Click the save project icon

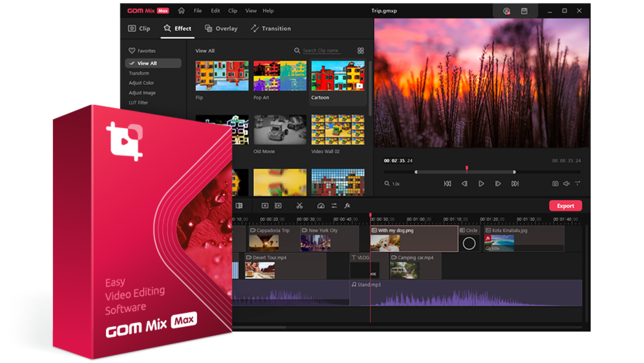pos(524,11)
